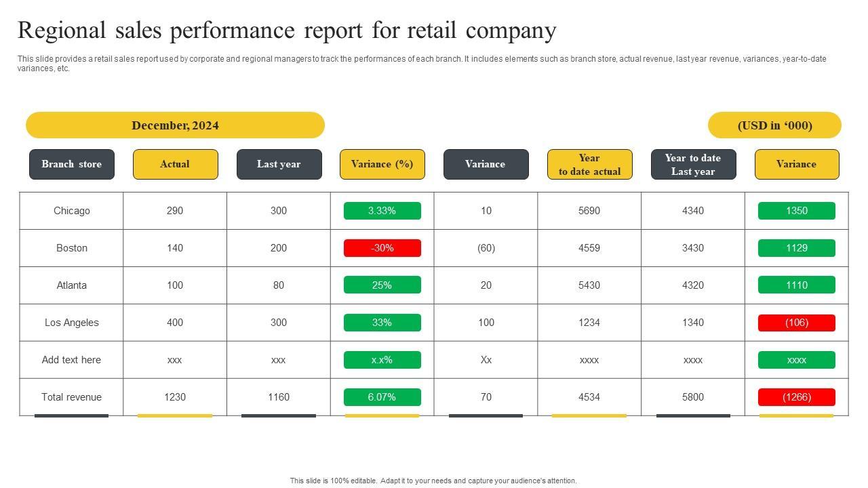The height and width of the screenshot is (488, 868).
Task: Click the green 6.07% total variance badge
Action: 382,397
